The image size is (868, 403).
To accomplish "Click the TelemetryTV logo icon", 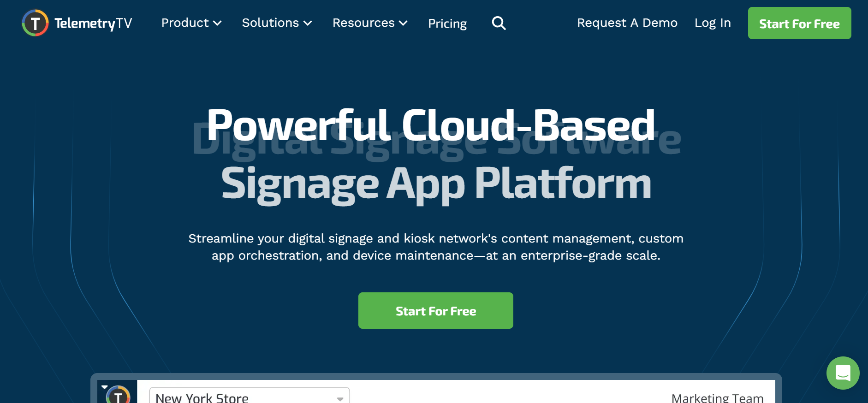I will tap(35, 23).
